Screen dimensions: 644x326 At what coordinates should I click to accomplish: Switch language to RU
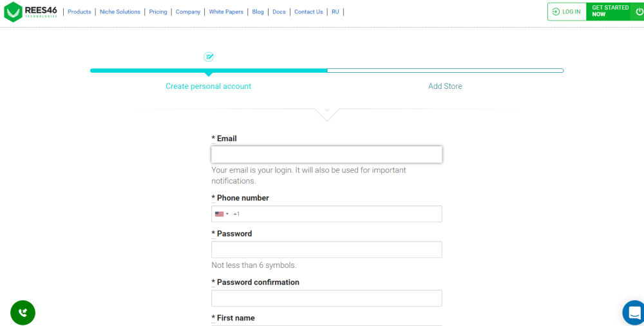coord(336,12)
